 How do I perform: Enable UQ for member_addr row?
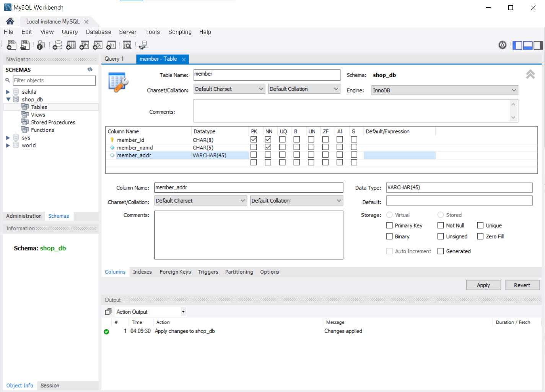[282, 155]
